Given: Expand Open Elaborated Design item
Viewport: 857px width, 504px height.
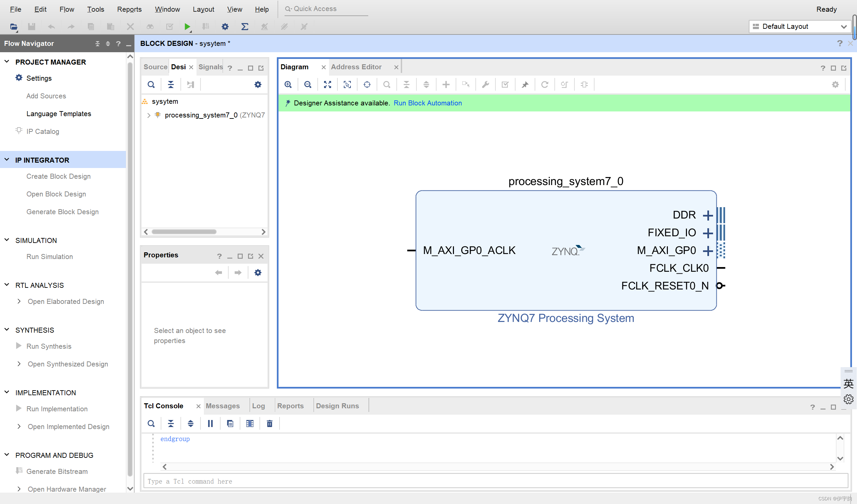Looking at the screenshot, I should coord(19,301).
